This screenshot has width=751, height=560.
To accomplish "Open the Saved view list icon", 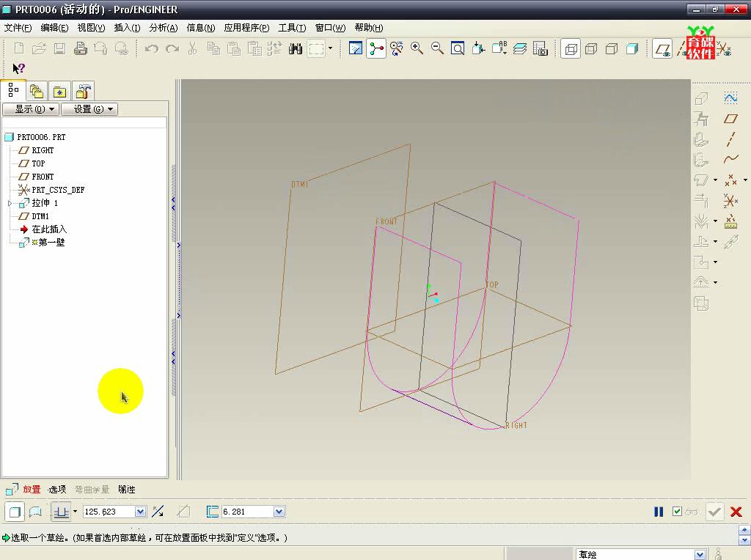I will pos(499,48).
